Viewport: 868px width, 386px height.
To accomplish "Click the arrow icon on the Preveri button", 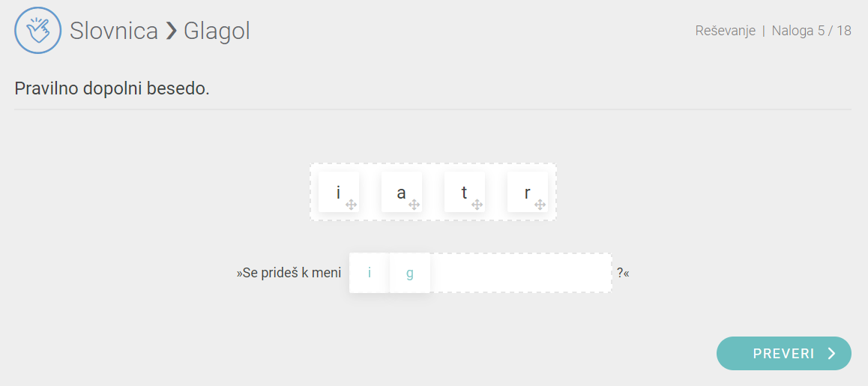I will tap(831, 354).
